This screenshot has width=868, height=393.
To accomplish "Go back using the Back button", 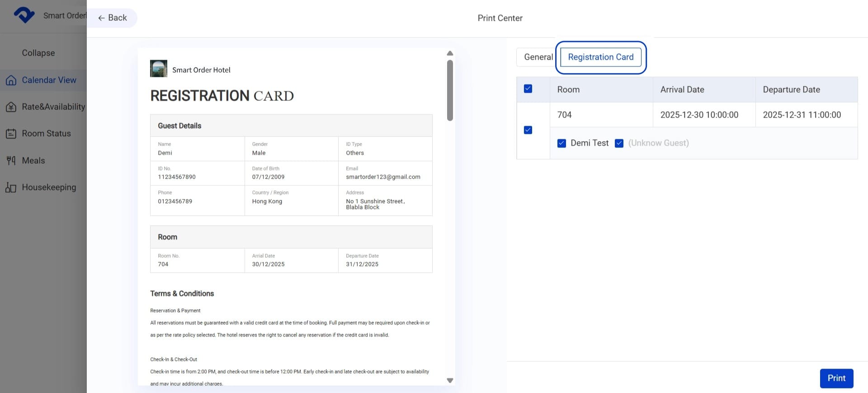I will (x=113, y=18).
